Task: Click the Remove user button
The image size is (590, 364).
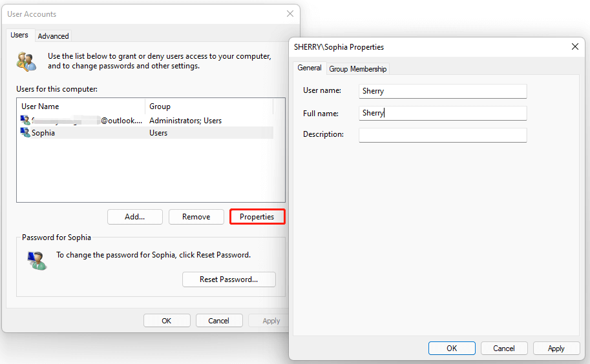Action: [x=196, y=217]
